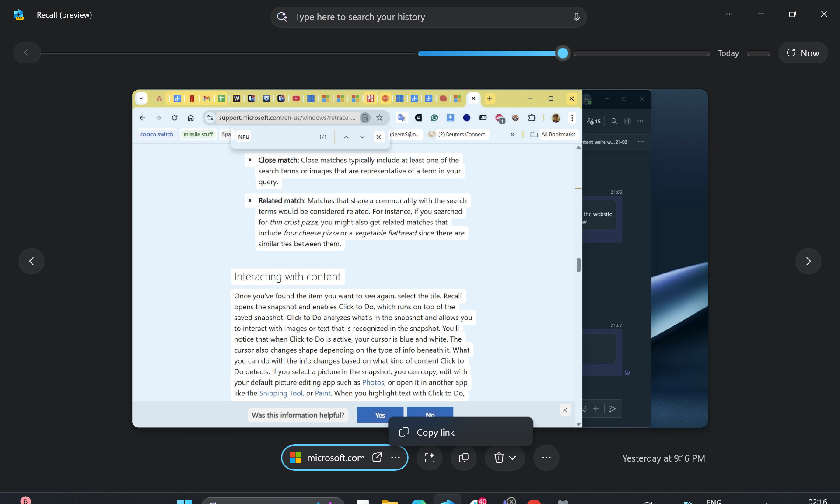Click the Google Translate extension icon
Image resolution: width=840 pixels, height=504 pixels.
pos(402,118)
